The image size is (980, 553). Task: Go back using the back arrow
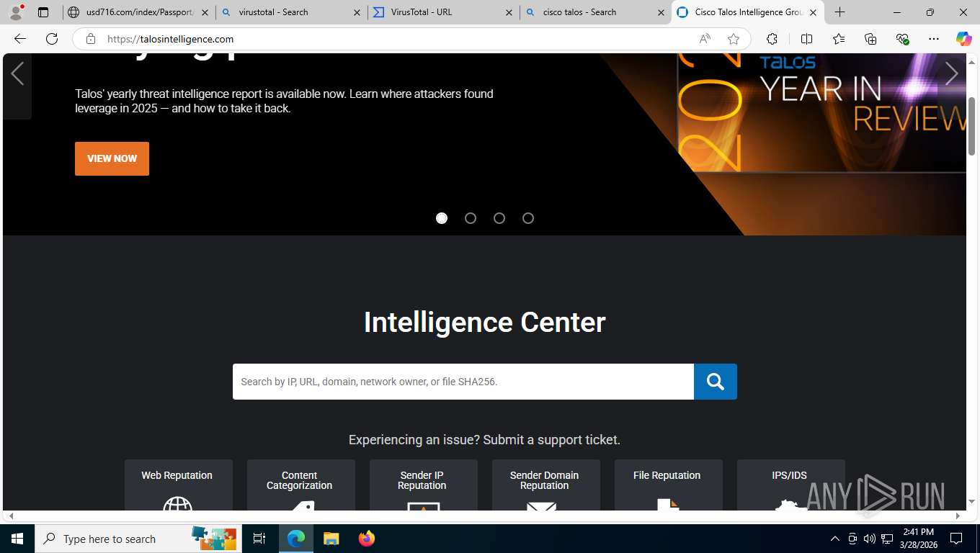coord(20,39)
